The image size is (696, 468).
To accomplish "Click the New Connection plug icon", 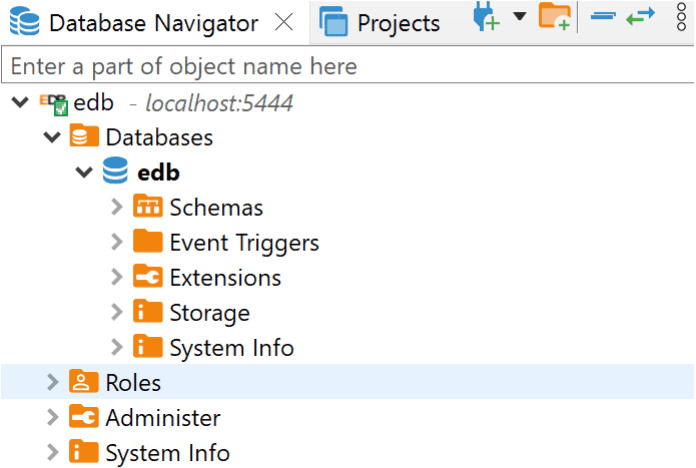I will [487, 18].
